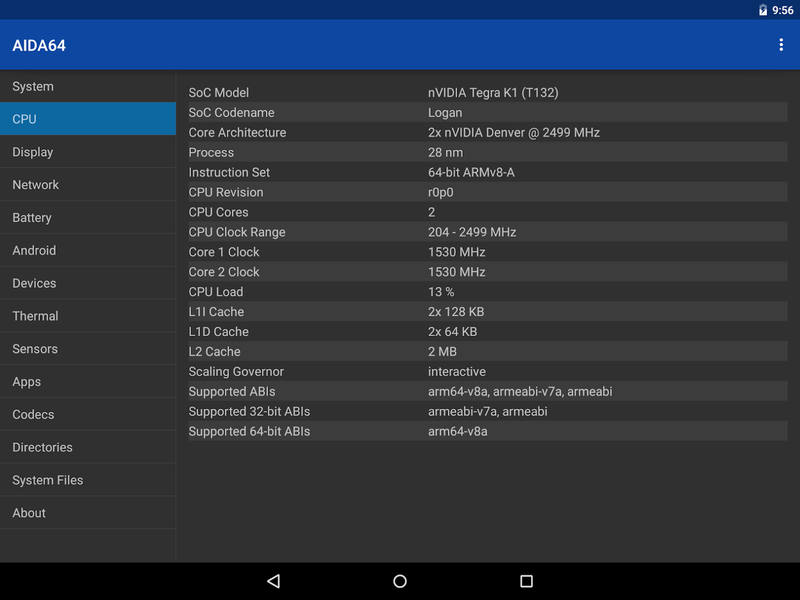Select the CPU sidebar entry

click(88, 119)
